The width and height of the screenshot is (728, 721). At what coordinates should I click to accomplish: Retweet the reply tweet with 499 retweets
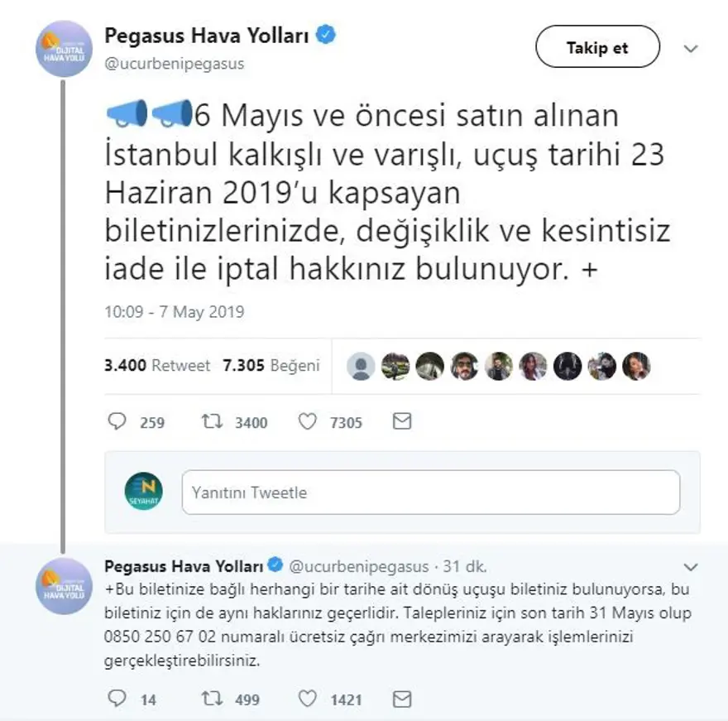pos(213,699)
